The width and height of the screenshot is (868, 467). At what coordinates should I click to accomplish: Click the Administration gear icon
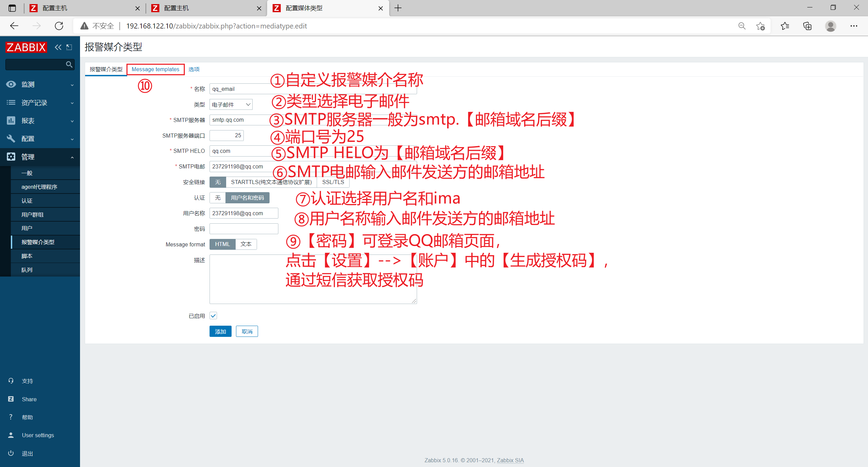pos(11,157)
